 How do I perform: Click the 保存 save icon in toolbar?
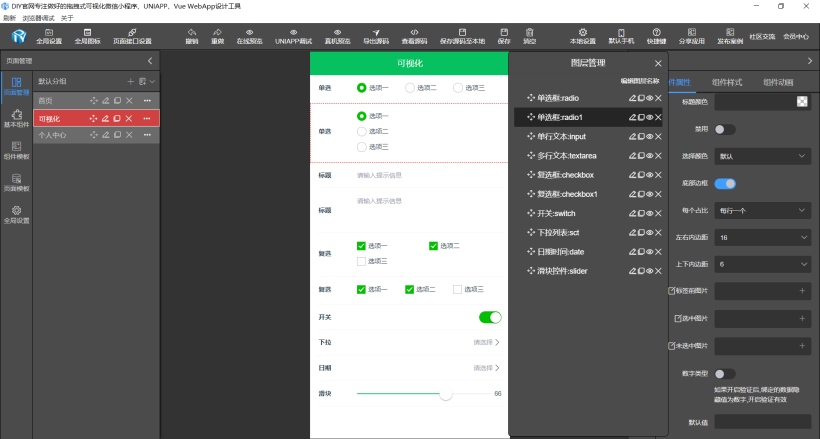(x=503, y=36)
